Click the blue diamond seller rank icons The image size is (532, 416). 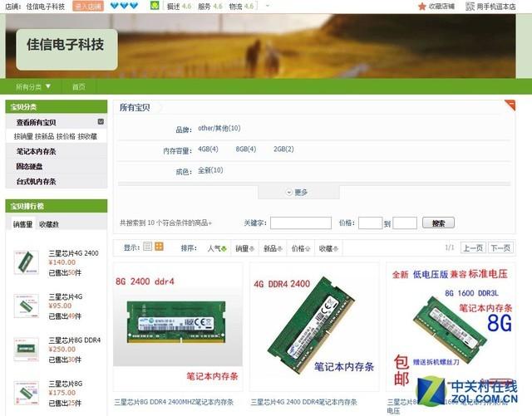tap(125, 6)
